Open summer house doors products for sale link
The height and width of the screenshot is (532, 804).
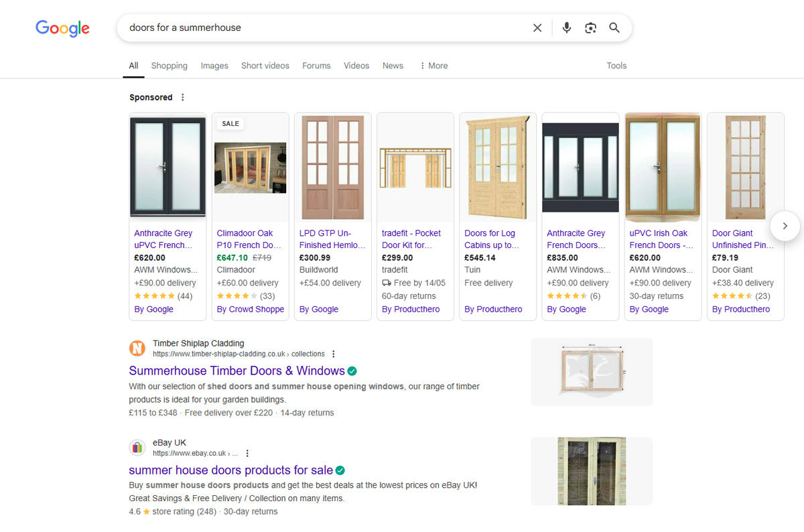coord(230,470)
